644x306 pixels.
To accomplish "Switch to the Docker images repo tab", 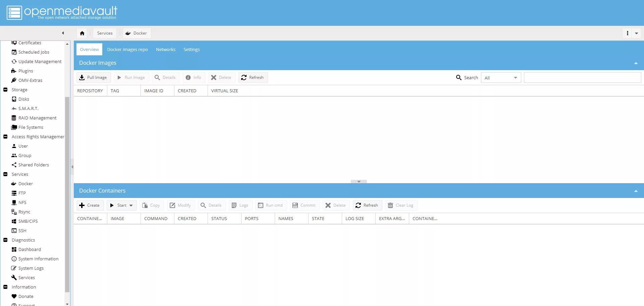I will 127,49.
